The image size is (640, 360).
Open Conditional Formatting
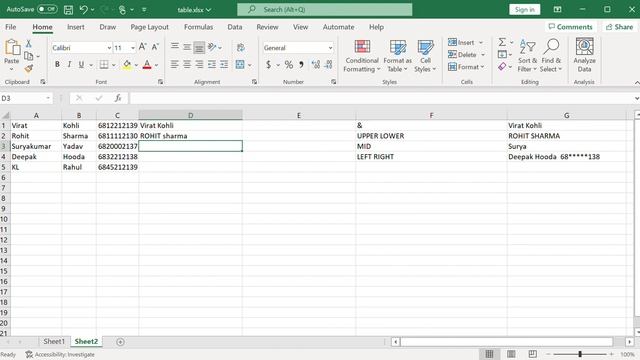tap(362, 56)
